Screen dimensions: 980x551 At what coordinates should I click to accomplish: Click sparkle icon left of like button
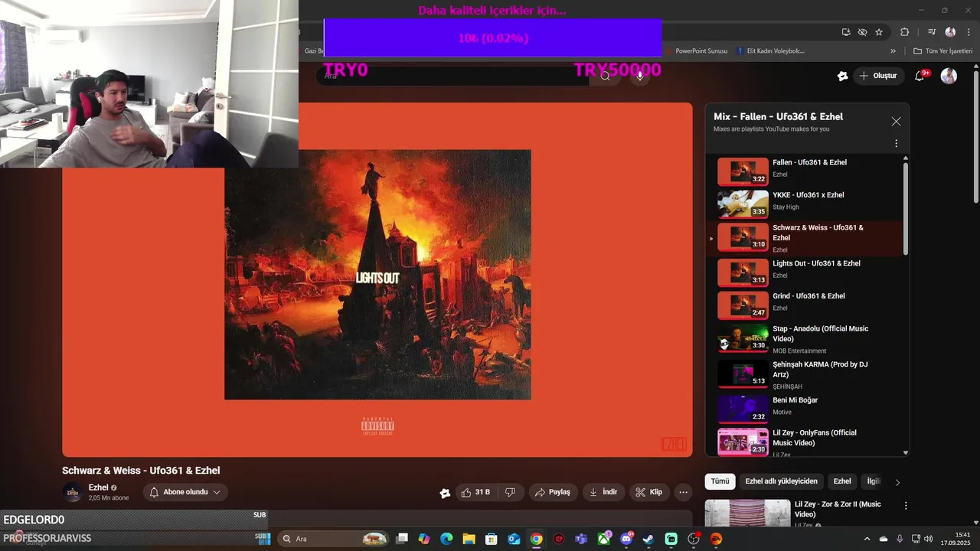point(445,493)
